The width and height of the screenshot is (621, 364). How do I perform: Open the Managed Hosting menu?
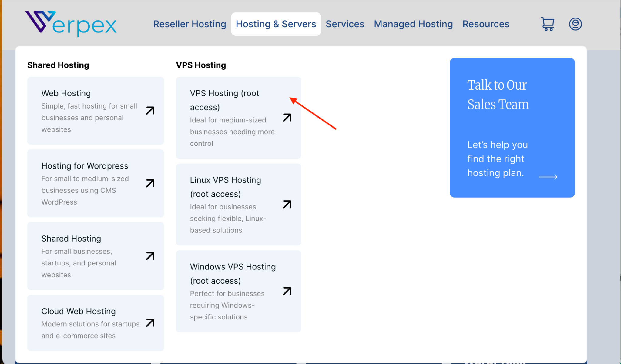(x=413, y=24)
